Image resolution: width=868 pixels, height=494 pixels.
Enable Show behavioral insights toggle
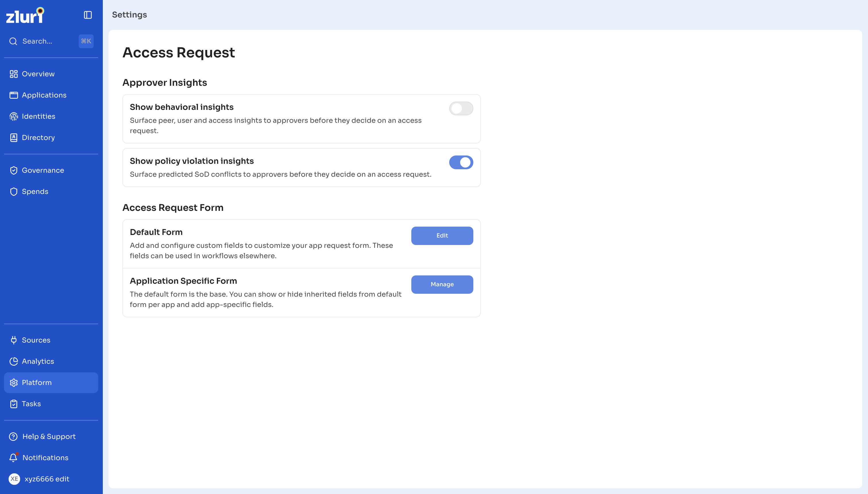(461, 108)
